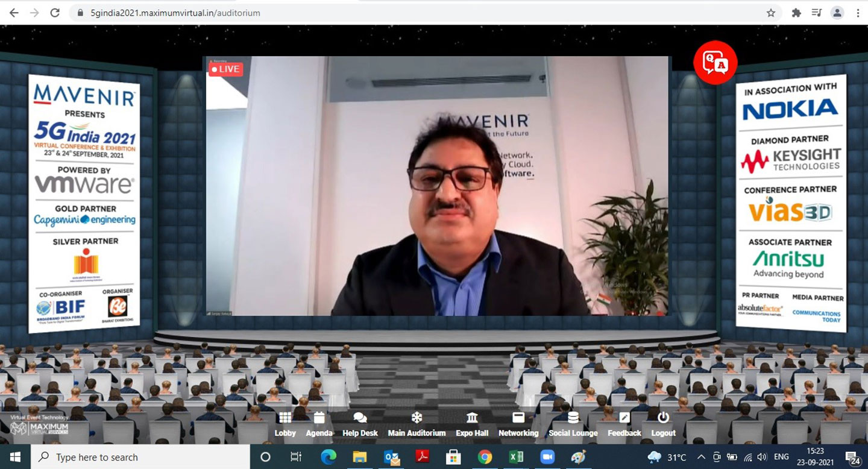Open Networking section
Image resolution: width=868 pixels, height=469 pixels.
[518, 425]
